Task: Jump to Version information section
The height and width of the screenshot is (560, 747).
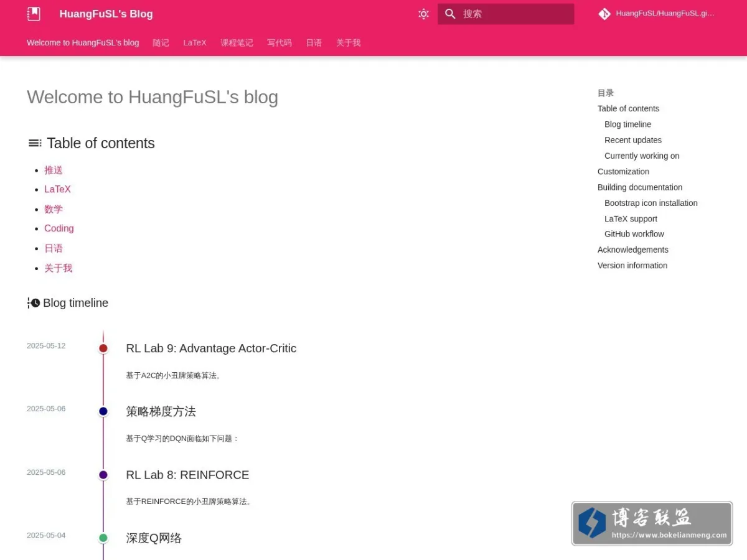Action: pyautogui.click(x=632, y=265)
